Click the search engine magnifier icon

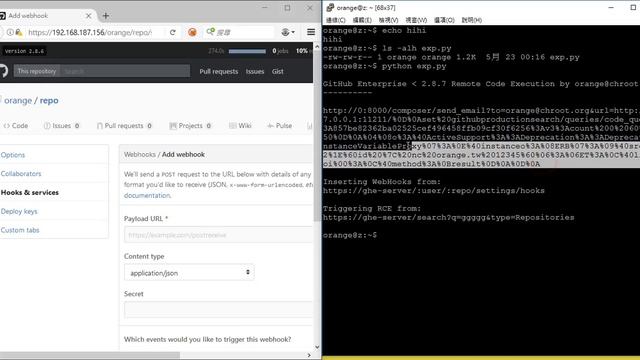[x=210, y=31]
